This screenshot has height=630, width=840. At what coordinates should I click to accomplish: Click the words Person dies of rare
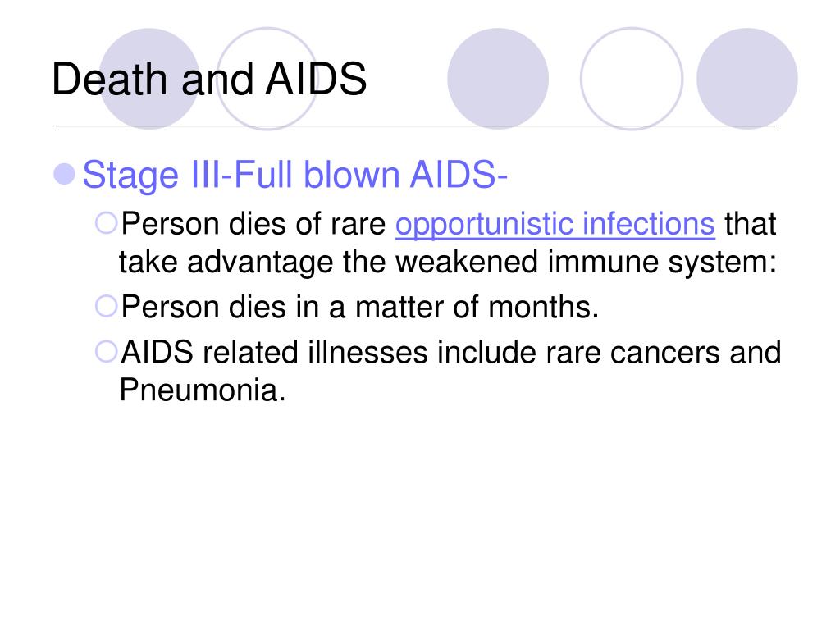253,224
